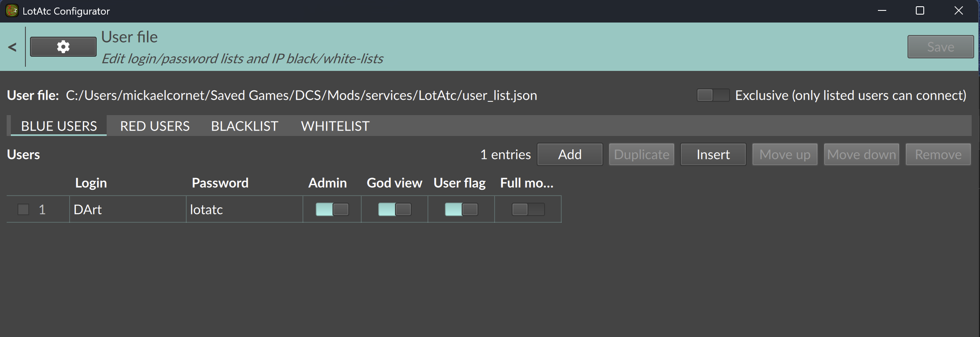980x337 pixels.
Task: Click the Add user button
Action: [570, 155]
